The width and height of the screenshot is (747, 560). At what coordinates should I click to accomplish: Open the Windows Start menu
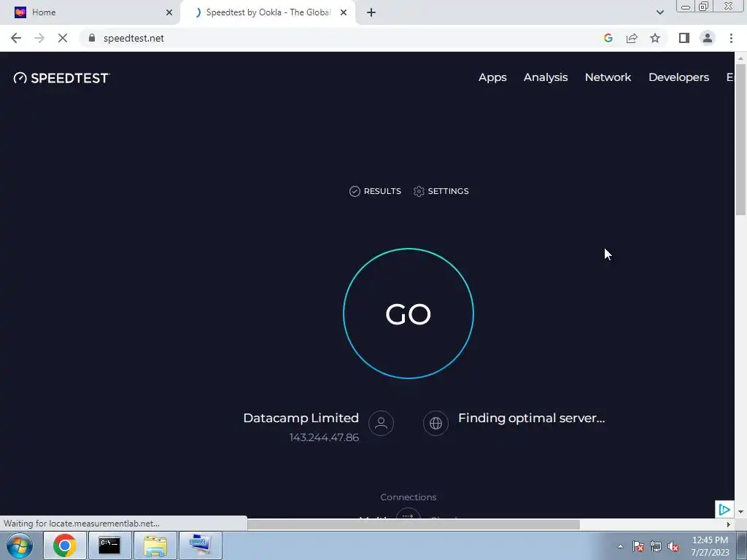[20, 545]
